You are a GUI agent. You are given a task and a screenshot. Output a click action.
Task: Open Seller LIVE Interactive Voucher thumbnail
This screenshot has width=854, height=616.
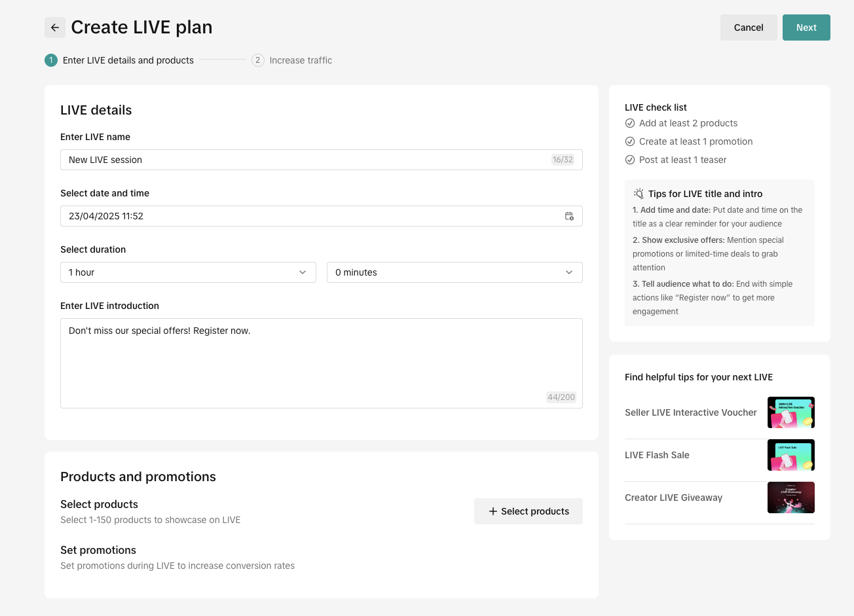tap(790, 412)
